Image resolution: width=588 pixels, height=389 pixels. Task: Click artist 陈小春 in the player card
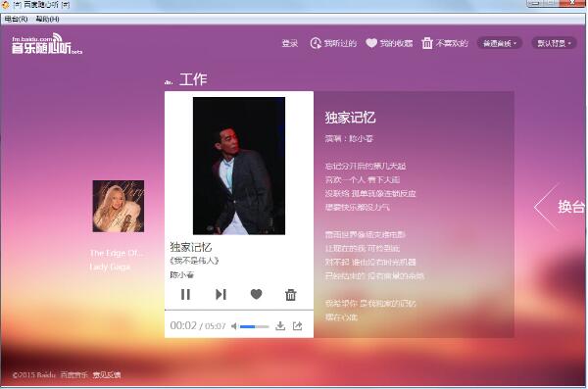[182, 275]
